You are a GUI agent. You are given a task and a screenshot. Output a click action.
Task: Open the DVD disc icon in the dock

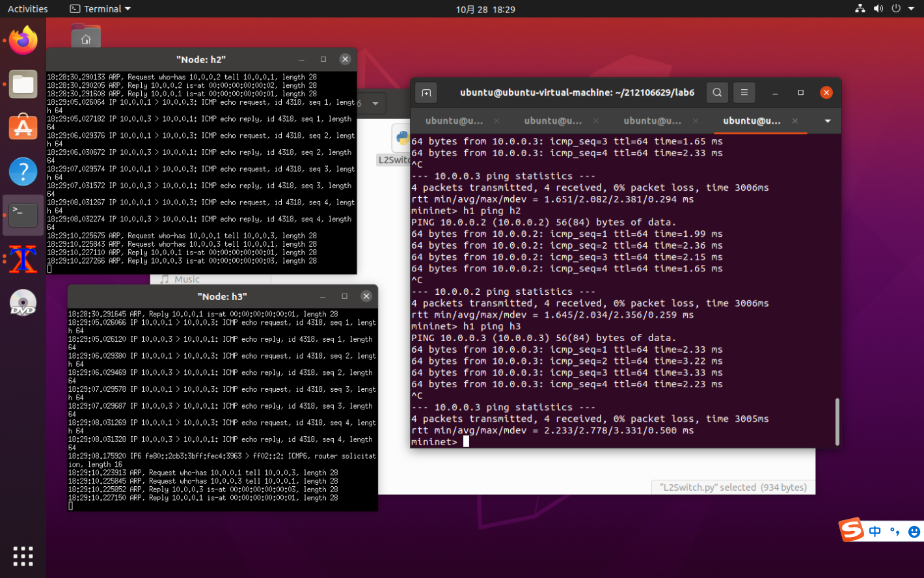pos(23,303)
